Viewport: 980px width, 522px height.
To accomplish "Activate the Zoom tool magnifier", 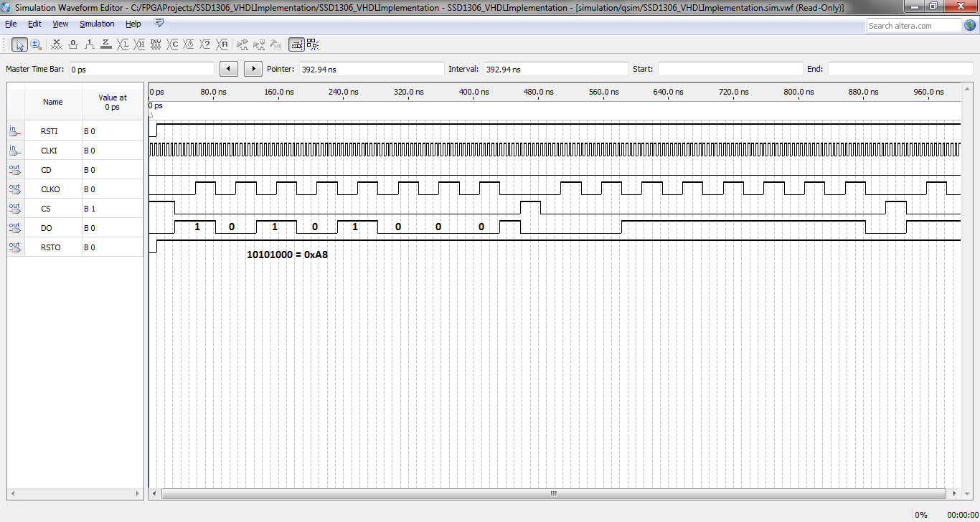I will (35, 44).
